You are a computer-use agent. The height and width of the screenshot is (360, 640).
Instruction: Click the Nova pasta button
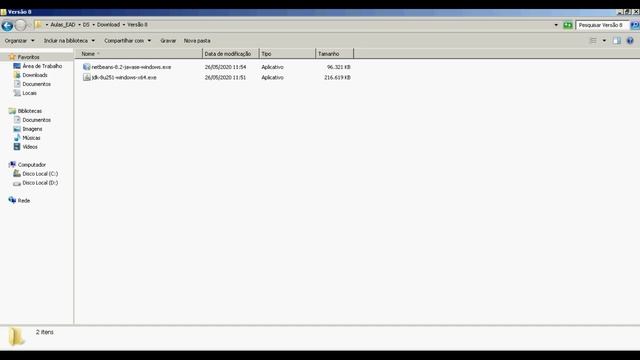(197, 41)
